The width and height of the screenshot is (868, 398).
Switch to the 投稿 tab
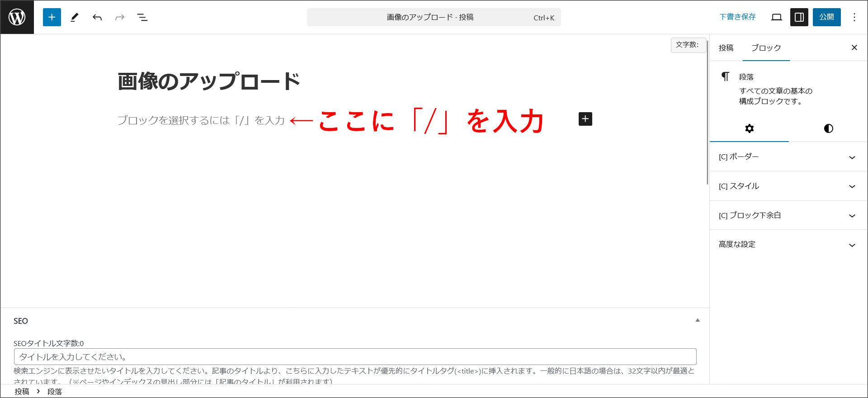click(726, 48)
